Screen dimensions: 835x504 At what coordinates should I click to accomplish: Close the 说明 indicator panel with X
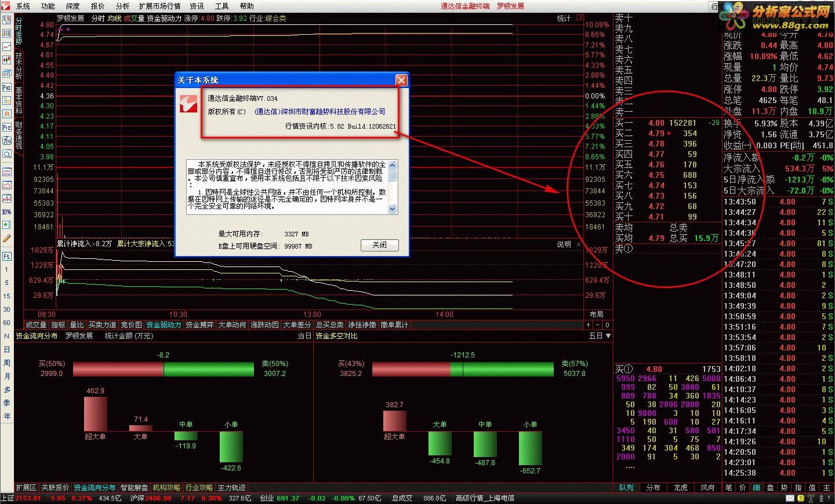point(578,244)
